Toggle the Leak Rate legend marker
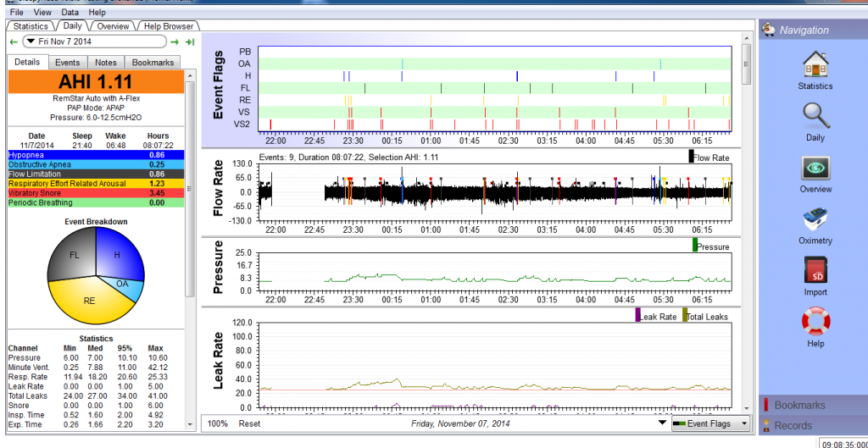The width and height of the screenshot is (868, 448). (x=637, y=315)
